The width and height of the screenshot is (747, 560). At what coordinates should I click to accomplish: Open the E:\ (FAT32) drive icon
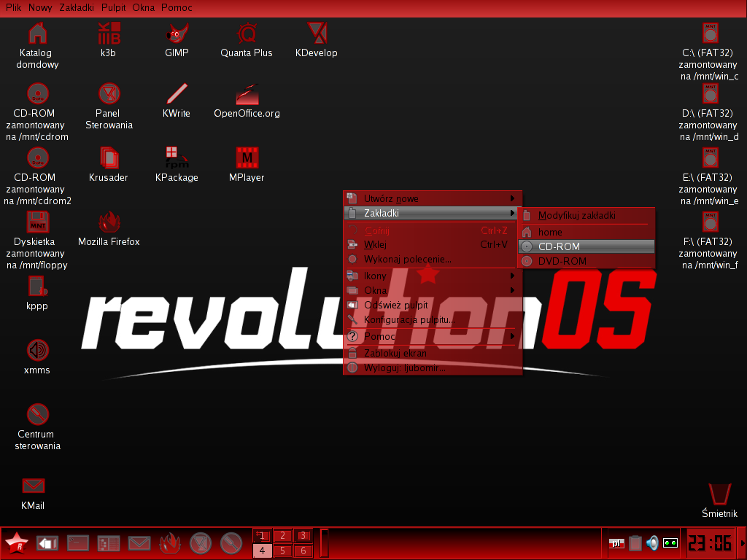(711, 158)
